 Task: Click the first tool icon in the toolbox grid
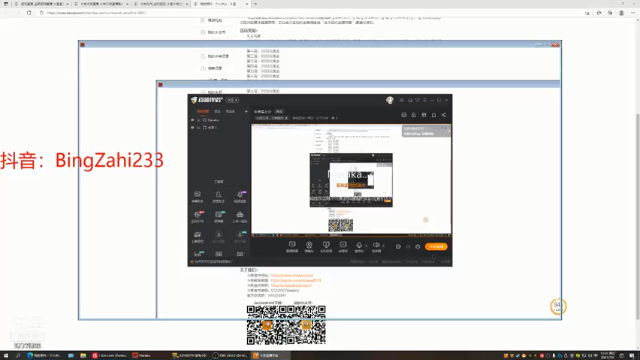(197, 195)
